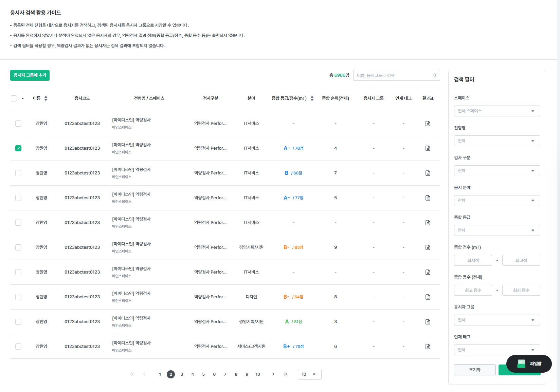Open result report for the 81점 applicant
The image size is (560, 392).
point(428,322)
